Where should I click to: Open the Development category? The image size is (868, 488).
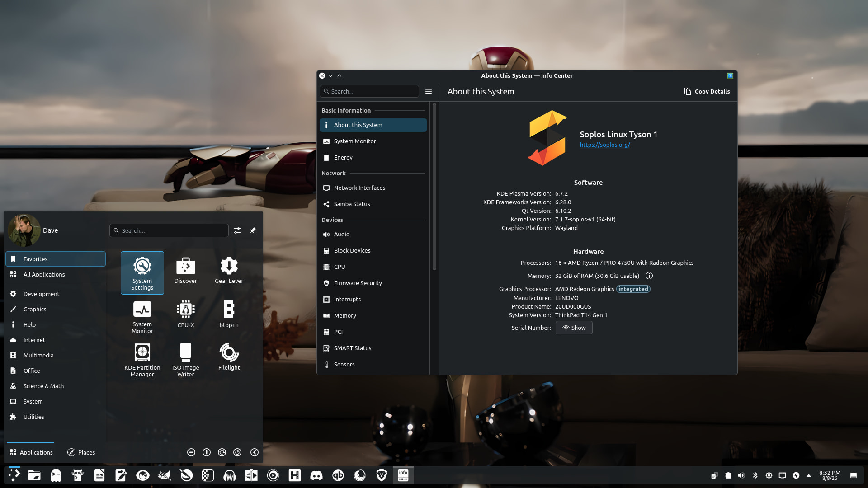[x=56, y=294]
